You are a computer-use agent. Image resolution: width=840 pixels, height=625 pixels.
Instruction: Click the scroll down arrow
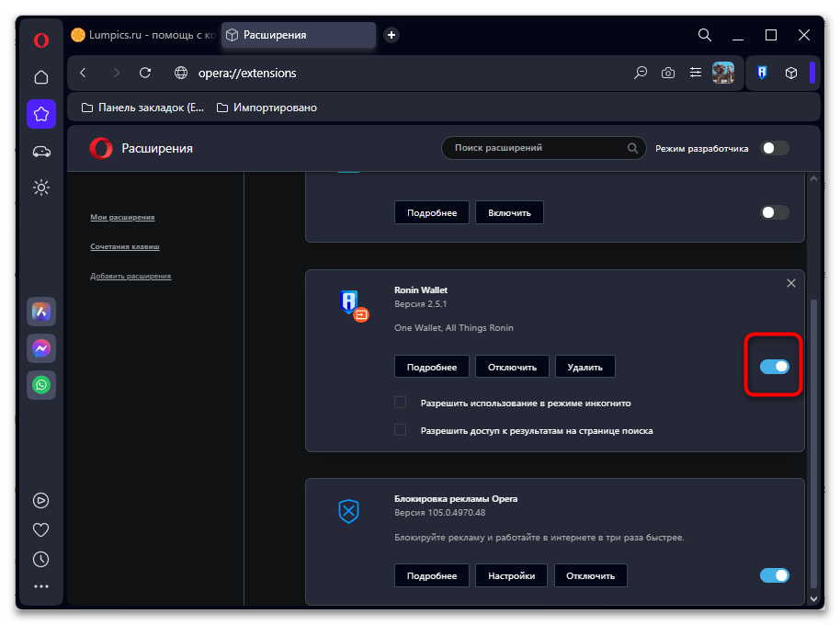click(813, 598)
